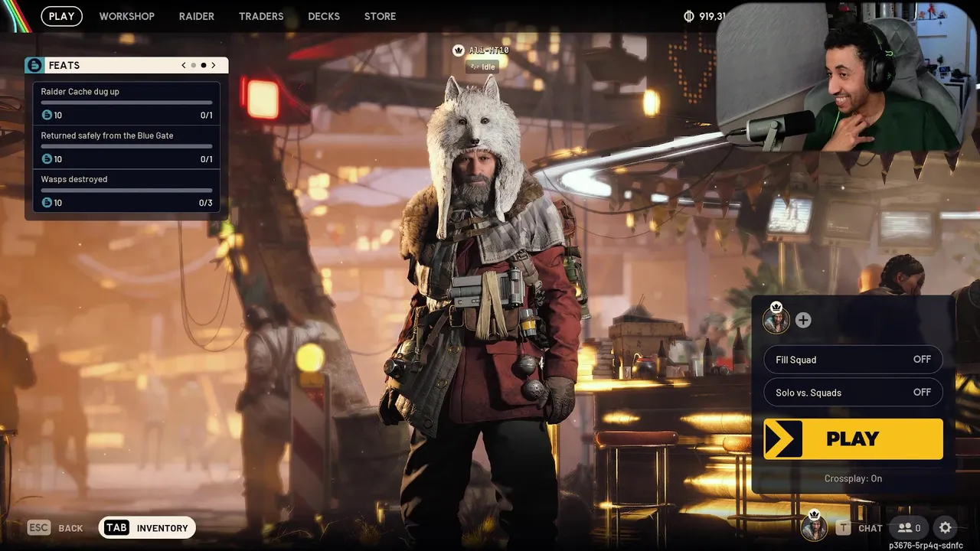The image size is (980, 551).
Task: Select 'Raider Cache dug up' feat
Action: click(x=126, y=103)
